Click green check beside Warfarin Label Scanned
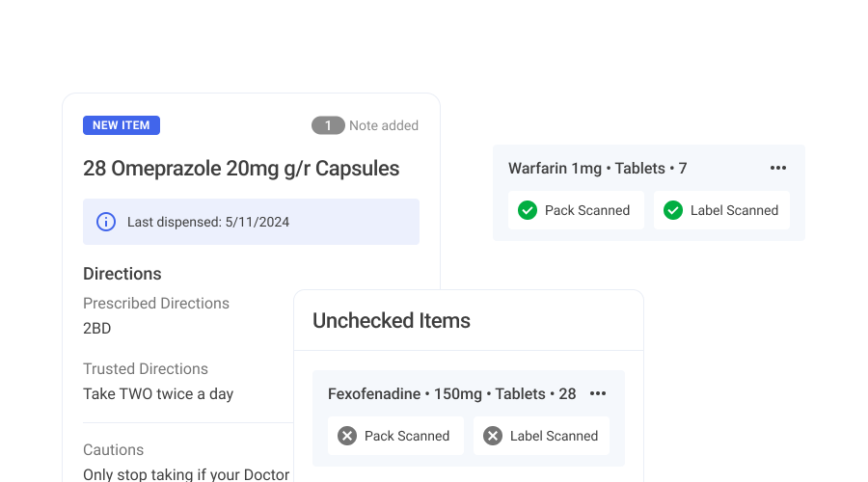The height and width of the screenshot is (482, 868). point(673,210)
